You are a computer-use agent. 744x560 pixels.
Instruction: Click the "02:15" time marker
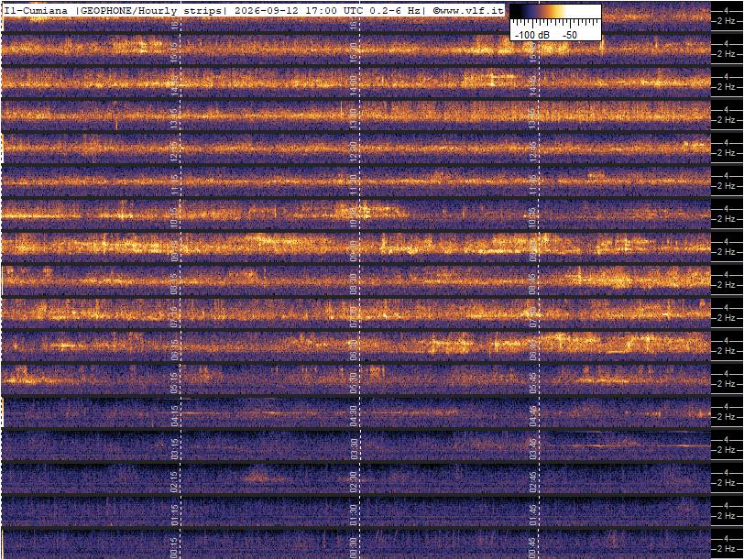(175, 482)
